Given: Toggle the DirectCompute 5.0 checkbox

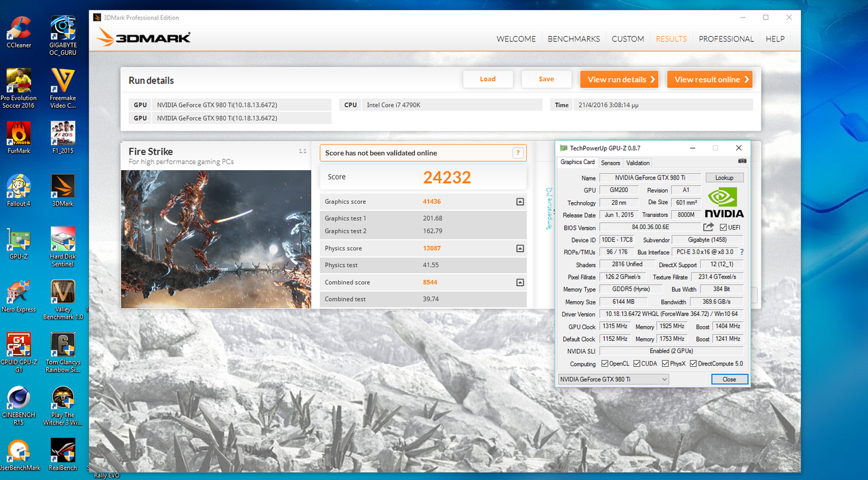Looking at the screenshot, I should click(x=693, y=363).
